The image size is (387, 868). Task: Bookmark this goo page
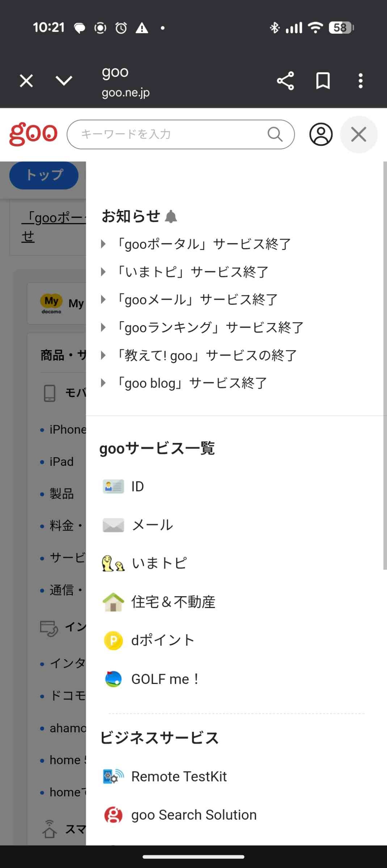(323, 81)
